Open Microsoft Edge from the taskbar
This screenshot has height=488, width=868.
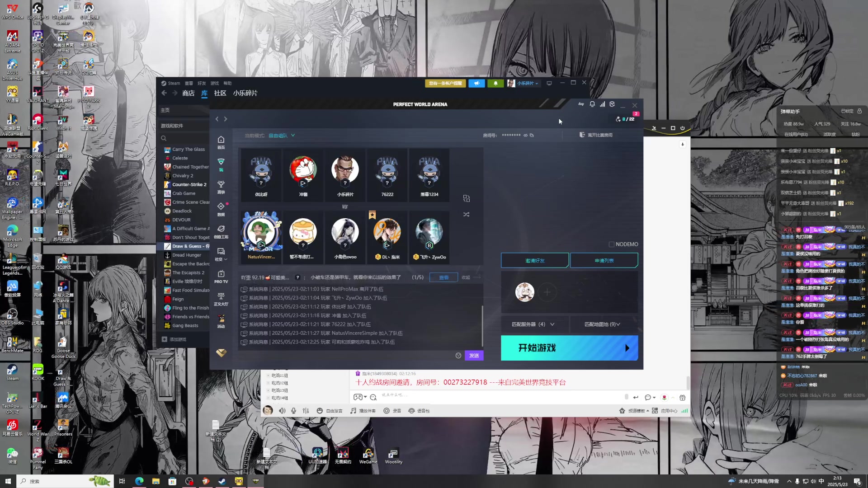(x=139, y=481)
